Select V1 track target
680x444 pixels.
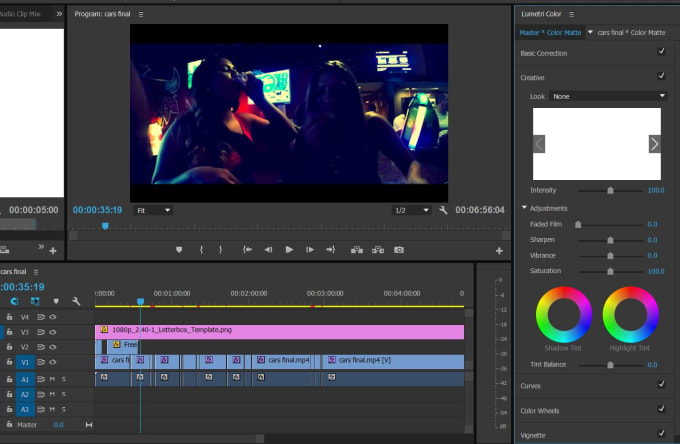point(25,362)
